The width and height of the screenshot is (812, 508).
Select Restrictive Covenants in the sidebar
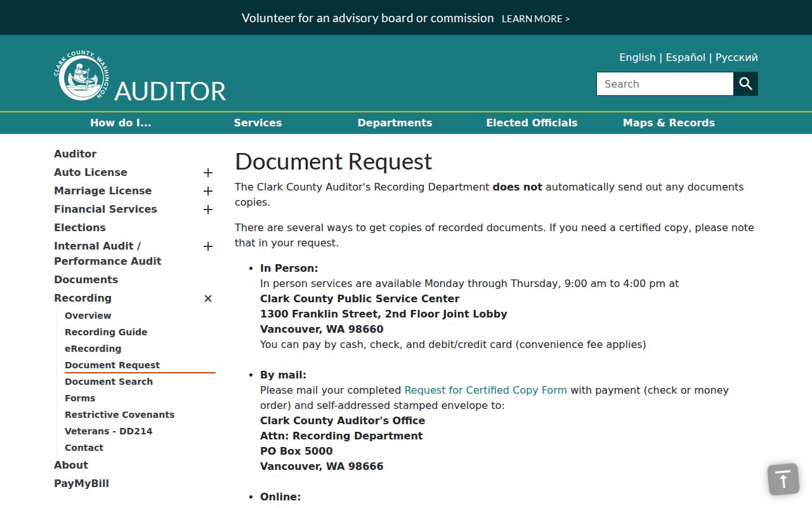click(x=119, y=415)
